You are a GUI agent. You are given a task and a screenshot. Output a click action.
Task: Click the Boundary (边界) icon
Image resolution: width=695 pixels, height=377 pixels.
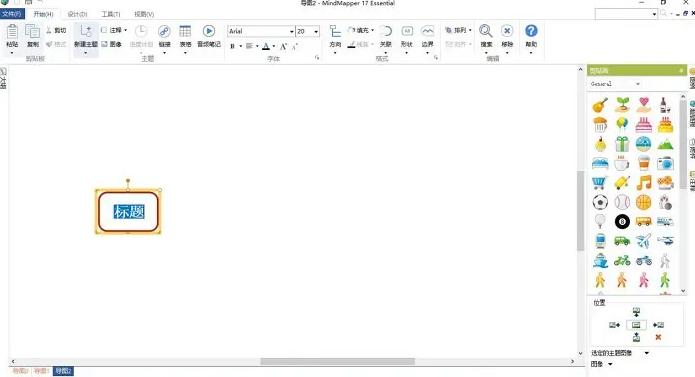[x=428, y=31]
